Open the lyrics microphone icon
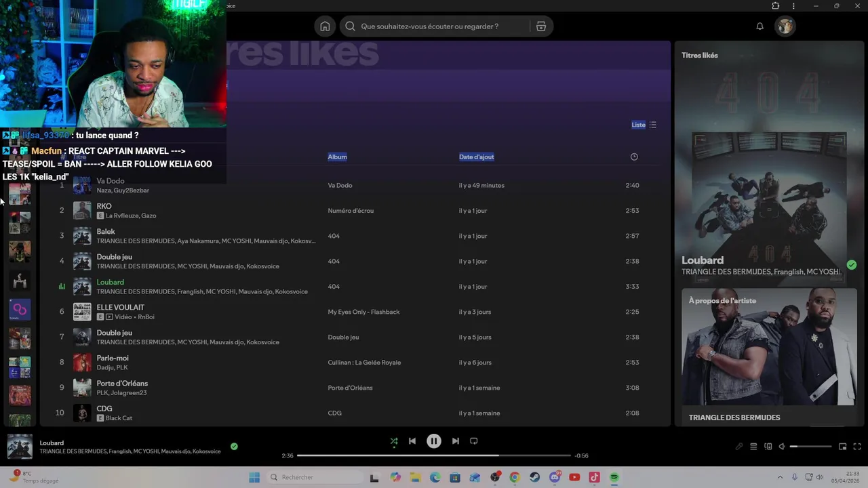Viewport: 868px width, 488px height. [739, 447]
